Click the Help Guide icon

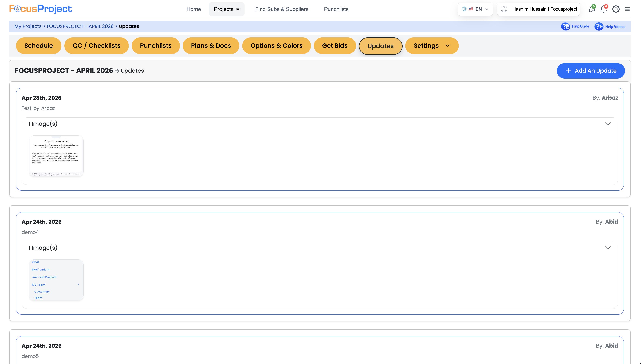[x=565, y=26]
